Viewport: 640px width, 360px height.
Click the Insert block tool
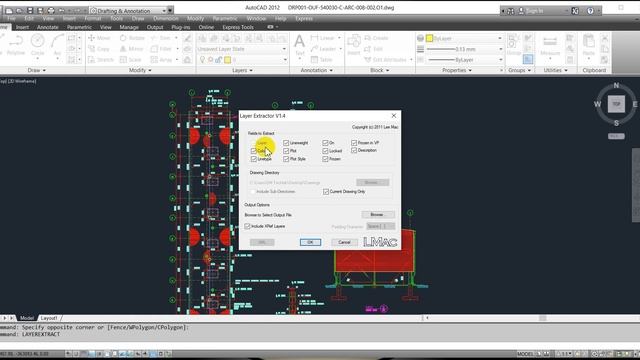(353, 45)
